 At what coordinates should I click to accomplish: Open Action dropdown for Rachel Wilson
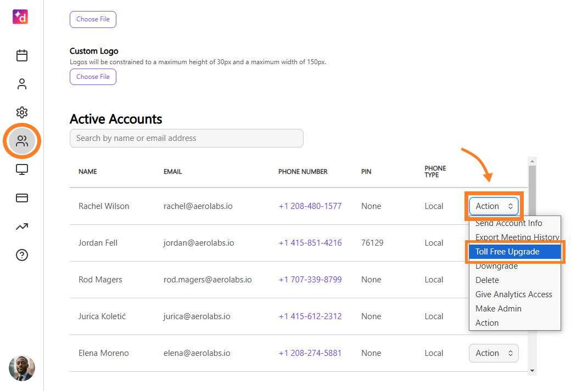pos(494,206)
